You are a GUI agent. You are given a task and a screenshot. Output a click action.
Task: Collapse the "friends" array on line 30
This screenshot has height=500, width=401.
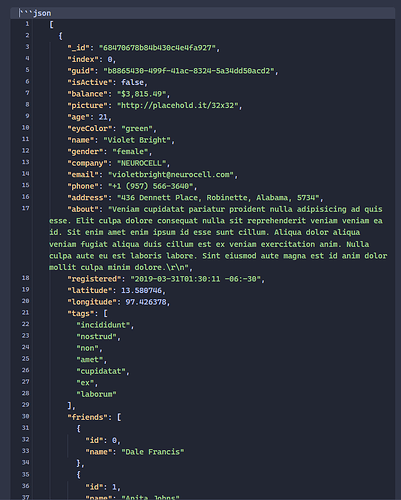(119, 417)
